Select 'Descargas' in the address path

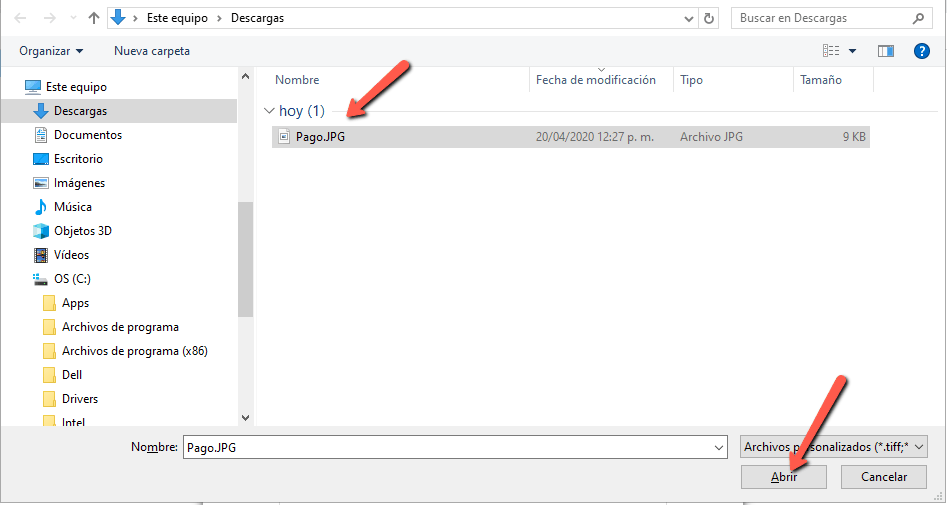point(257,18)
